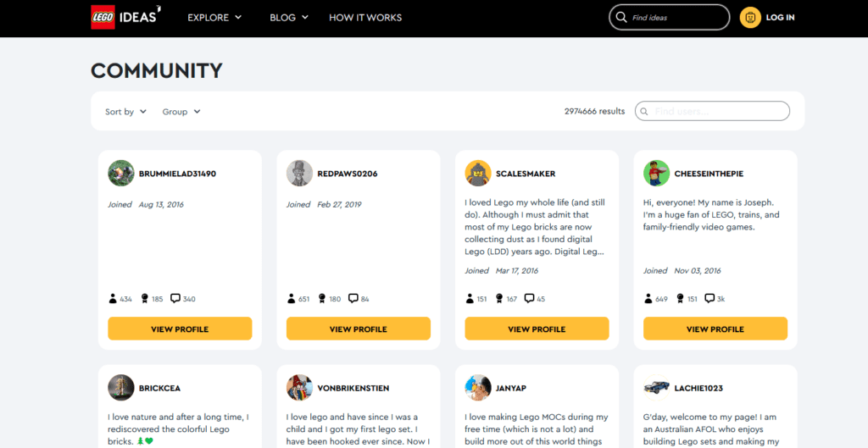Expand the Explore navigation menu
Image resolution: width=868 pixels, height=448 pixels.
click(x=214, y=17)
